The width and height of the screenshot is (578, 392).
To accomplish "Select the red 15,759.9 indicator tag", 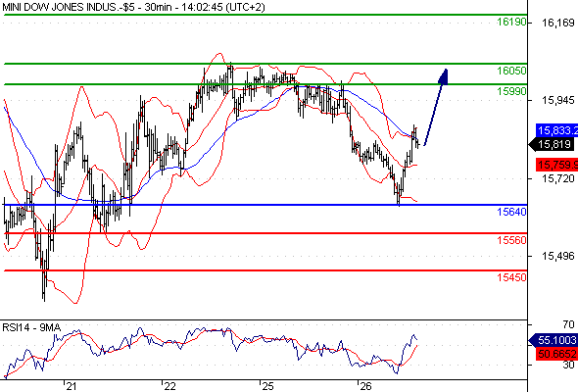I will click(556, 165).
